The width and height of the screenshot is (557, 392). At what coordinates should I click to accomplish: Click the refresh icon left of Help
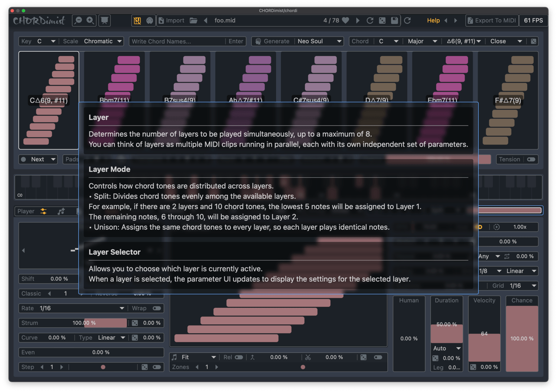[407, 20]
